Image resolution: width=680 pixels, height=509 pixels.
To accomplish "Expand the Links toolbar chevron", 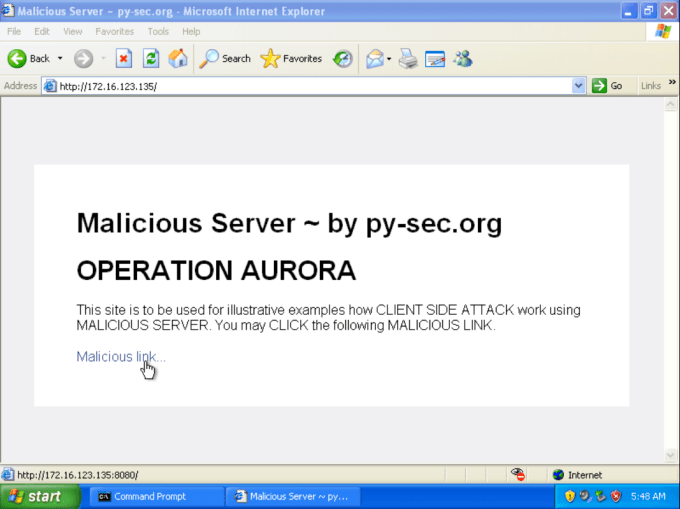I will (x=672, y=82).
